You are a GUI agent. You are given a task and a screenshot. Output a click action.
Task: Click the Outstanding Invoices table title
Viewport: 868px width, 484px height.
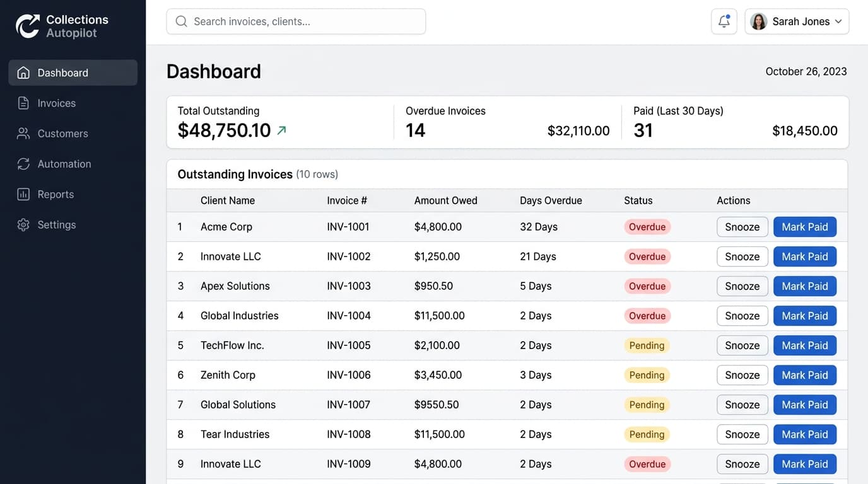pos(235,174)
